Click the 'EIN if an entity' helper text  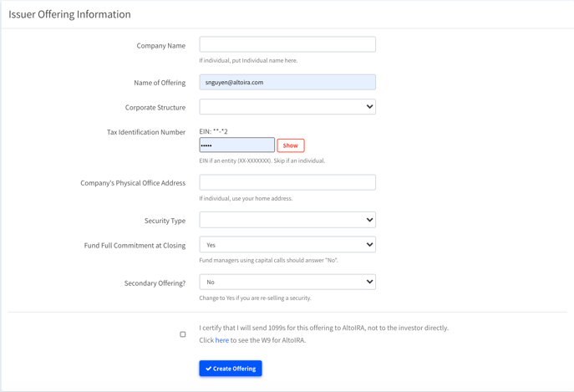pos(262,160)
